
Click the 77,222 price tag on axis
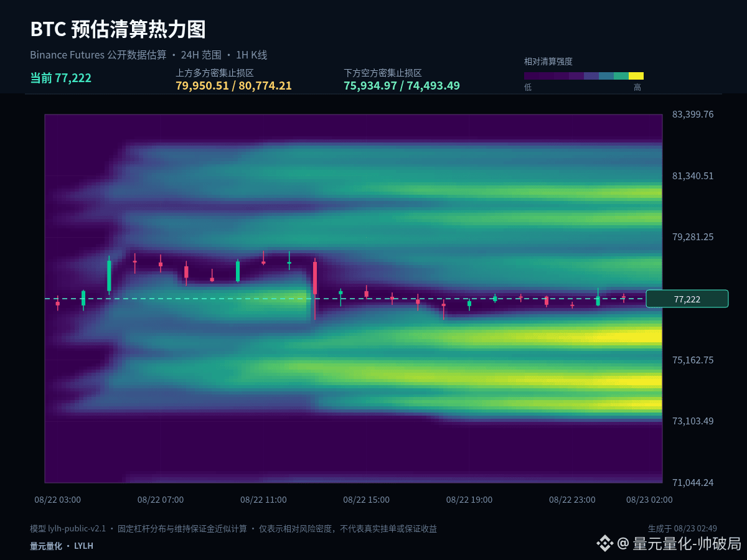coord(687,299)
